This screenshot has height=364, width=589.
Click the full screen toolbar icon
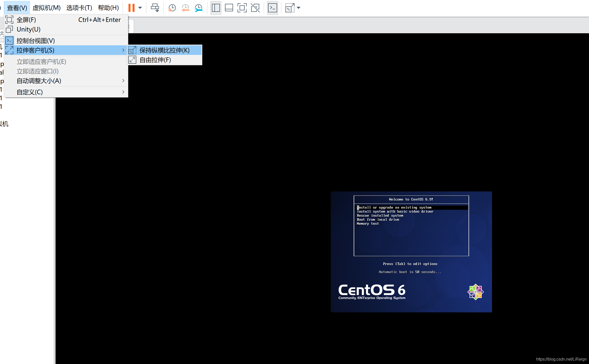click(242, 8)
